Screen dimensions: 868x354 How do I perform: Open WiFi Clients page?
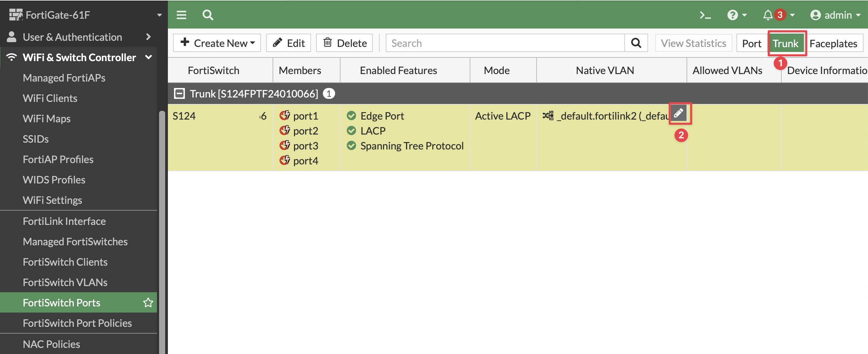coord(50,98)
